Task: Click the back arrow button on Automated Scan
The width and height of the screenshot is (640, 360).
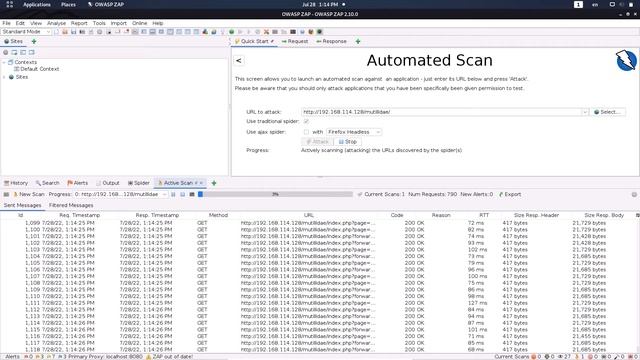Action: click(x=239, y=60)
